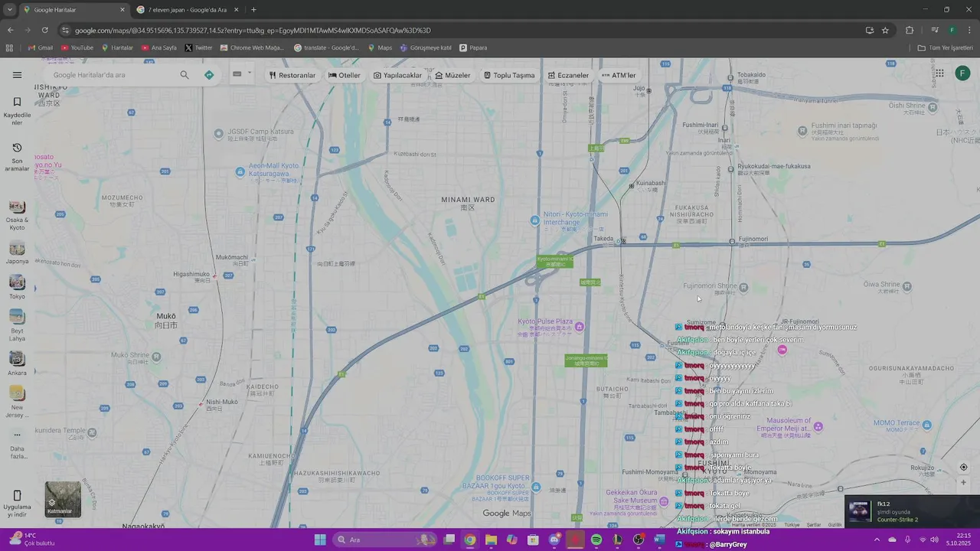Open the Son aramalar recent searches
980x551 pixels.
pyautogui.click(x=17, y=157)
